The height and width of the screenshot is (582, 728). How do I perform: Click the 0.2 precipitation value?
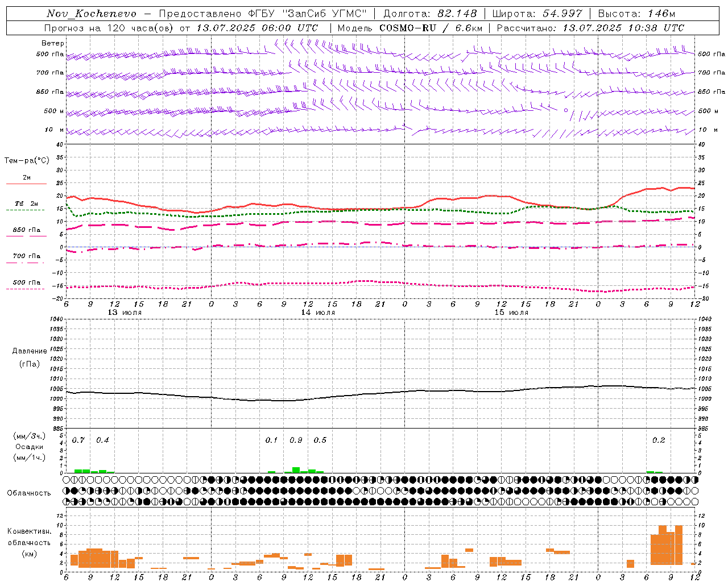coord(659,440)
